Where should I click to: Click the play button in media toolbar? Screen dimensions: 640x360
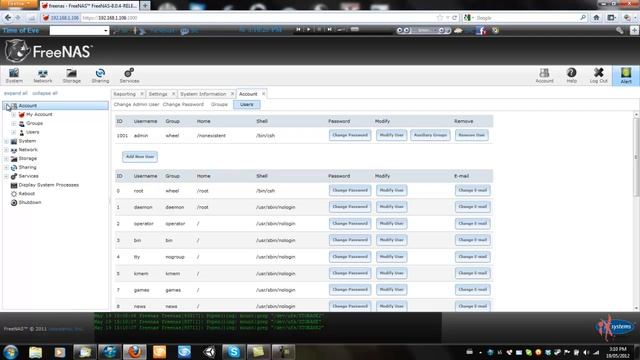click(x=308, y=30)
